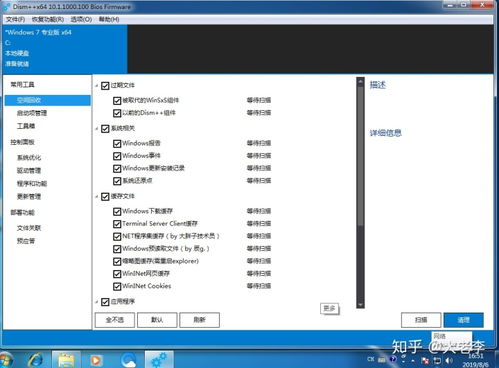Click the blue 清理 button
This screenshot has width=499, height=368.
(x=464, y=320)
